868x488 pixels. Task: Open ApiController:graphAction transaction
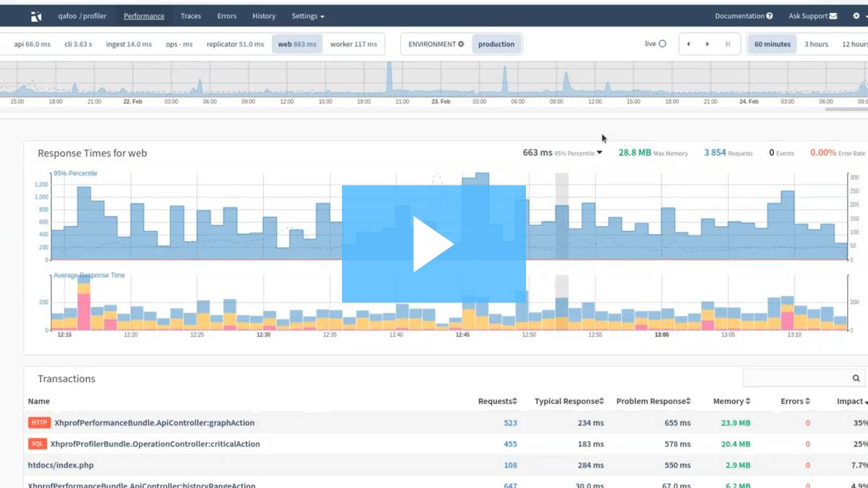(x=154, y=423)
